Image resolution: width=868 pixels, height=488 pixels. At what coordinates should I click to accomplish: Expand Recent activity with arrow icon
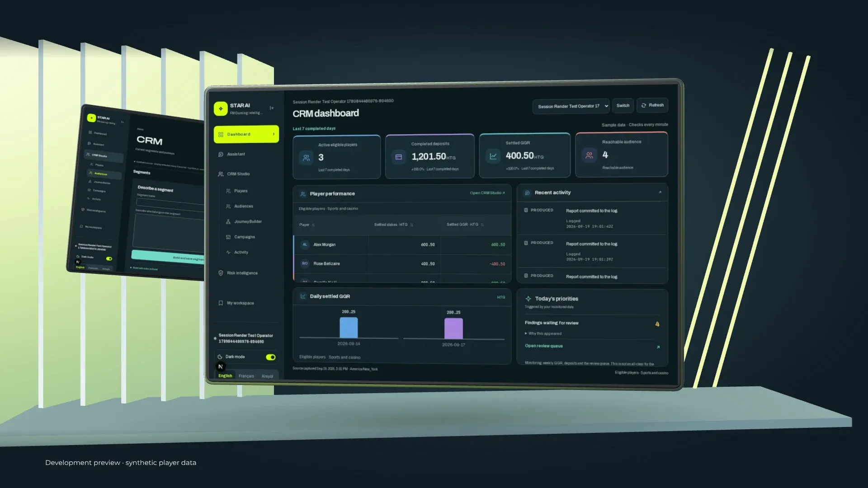point(660,192)
